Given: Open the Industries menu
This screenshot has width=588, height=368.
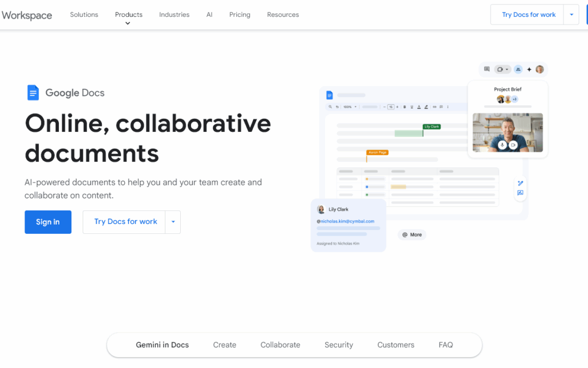Looking at the screenshot, I should tap(174, 15).
